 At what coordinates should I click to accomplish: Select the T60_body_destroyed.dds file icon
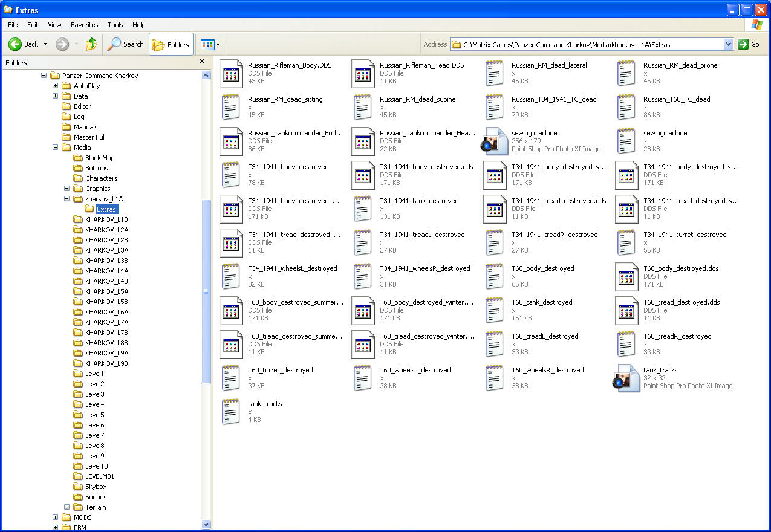coord(626,276)
